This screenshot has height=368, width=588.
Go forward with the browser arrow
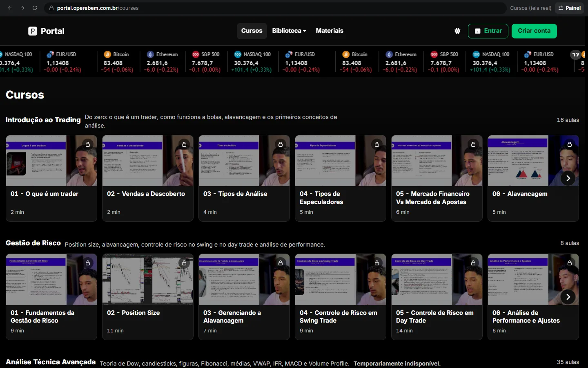22,8
